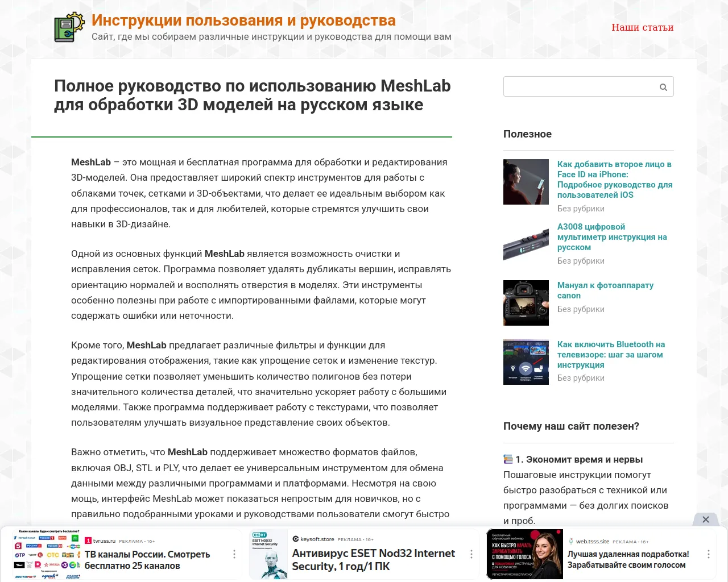This screenshot has height=582, width=728.
Task: Click the web.tsss.site ad source label
Action: point(593,542)
